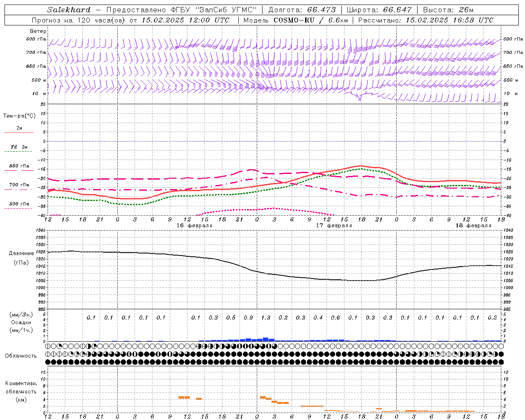Click the 0.4 precipitation value

[x=318, y=318]
